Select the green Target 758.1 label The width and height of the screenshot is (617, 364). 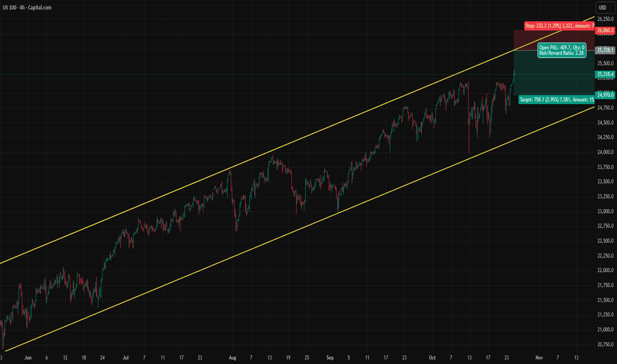tap(556, 99)
